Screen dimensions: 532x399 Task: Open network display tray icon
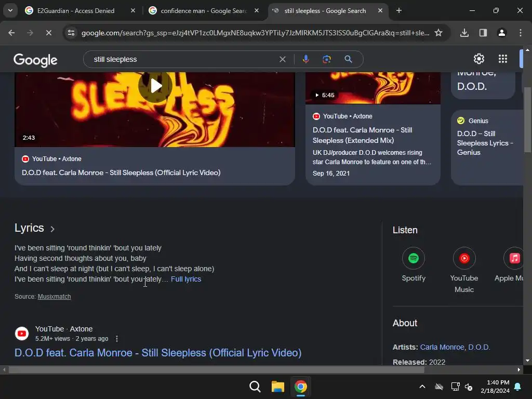[455, 387]
